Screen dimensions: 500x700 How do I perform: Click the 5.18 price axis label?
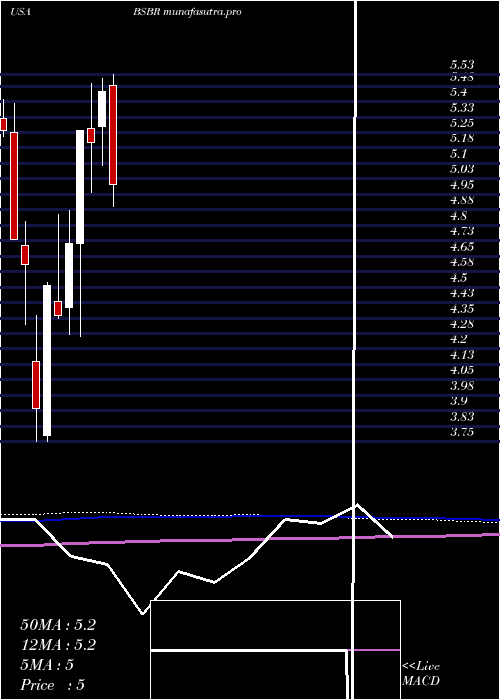[462, 138]
